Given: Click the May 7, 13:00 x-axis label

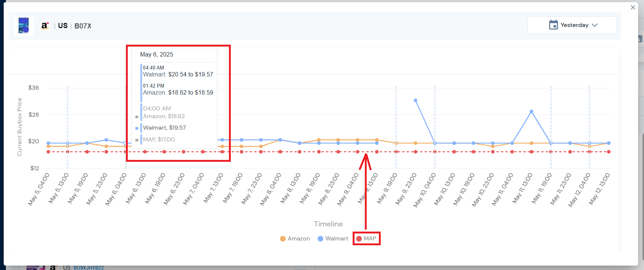Looking at the screenshot, I should coord(213,188).
